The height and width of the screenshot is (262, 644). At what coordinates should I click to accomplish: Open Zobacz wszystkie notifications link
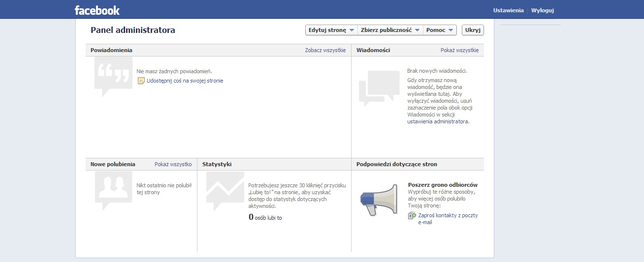tap(325, 50)
